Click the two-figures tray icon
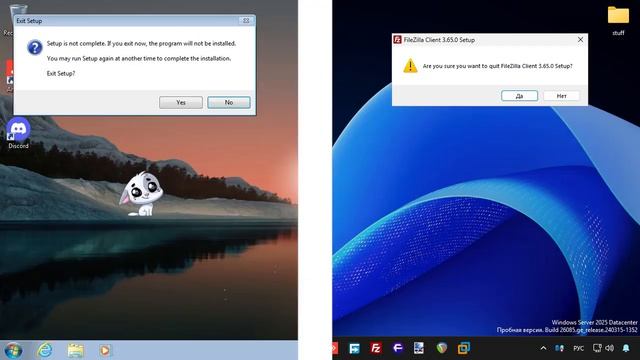The width and height of the screenshot is (640, 360). pyautogui.click(x=560, y=348)
